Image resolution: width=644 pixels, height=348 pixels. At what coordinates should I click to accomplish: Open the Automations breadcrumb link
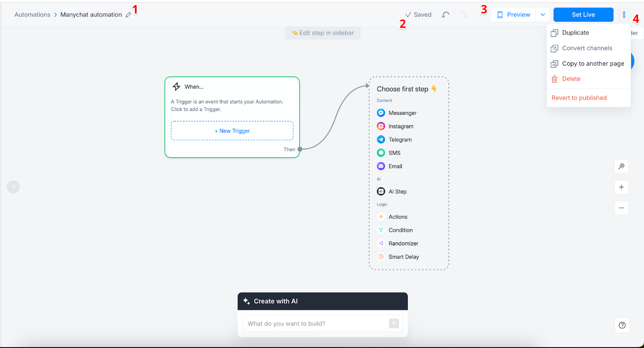pos(32,14)
